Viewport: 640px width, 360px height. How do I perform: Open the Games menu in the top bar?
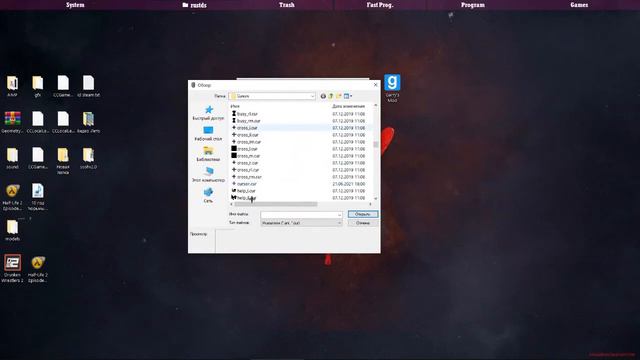coord(579,5)
